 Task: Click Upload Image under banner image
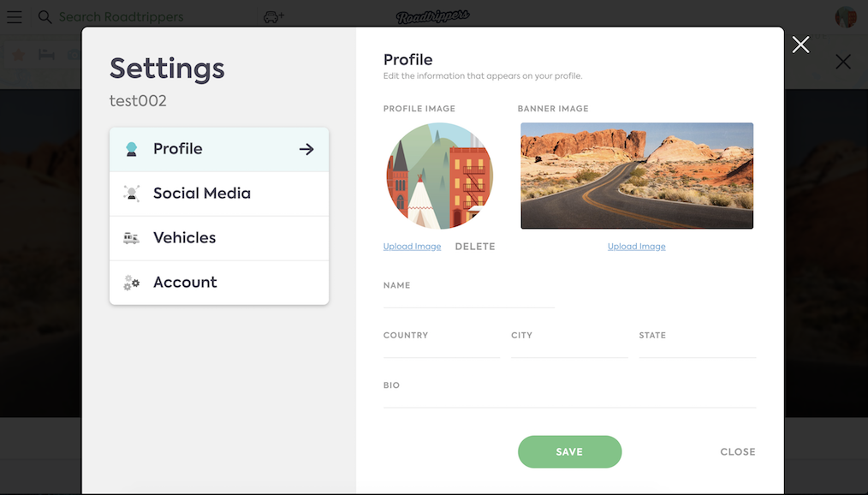pyautogui.click(x=637, y=247)
